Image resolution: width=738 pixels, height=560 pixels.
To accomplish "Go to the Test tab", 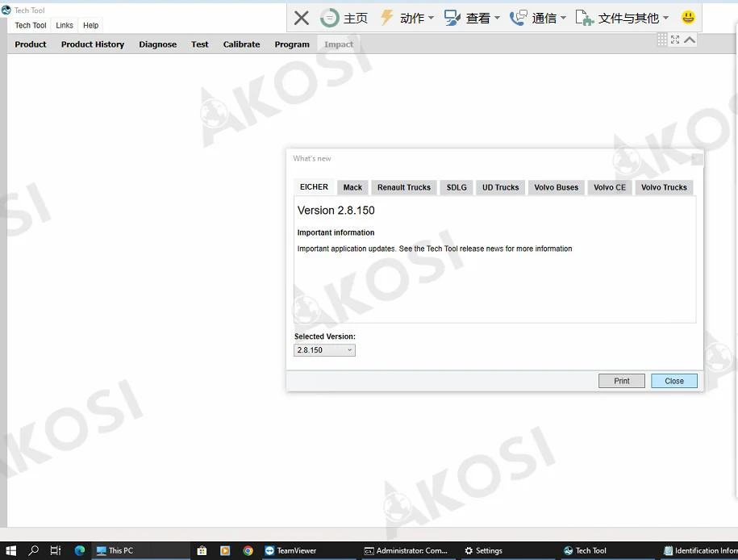I will (x=199, y=44).
